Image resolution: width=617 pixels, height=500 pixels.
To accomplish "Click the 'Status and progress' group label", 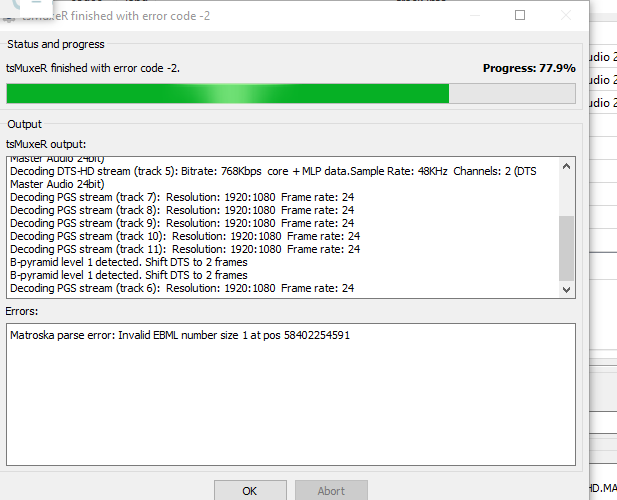I will [x=56, y=44].
